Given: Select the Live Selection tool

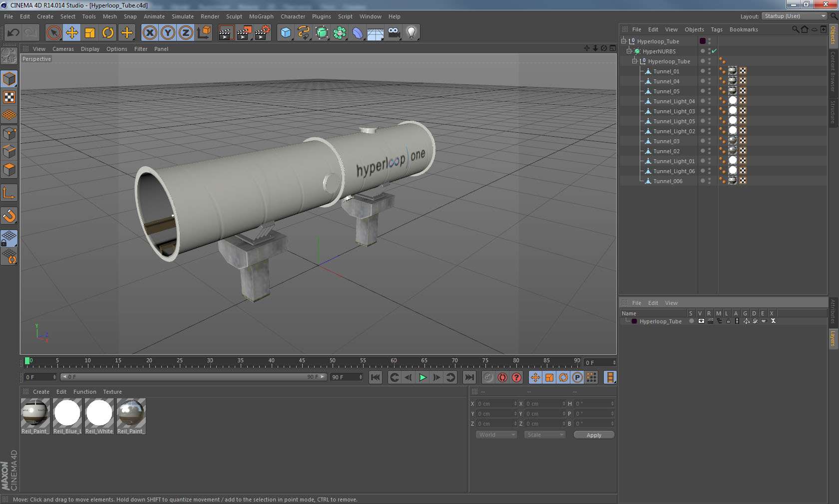Looking at the screenshot, I should click(x=53, y=33).
